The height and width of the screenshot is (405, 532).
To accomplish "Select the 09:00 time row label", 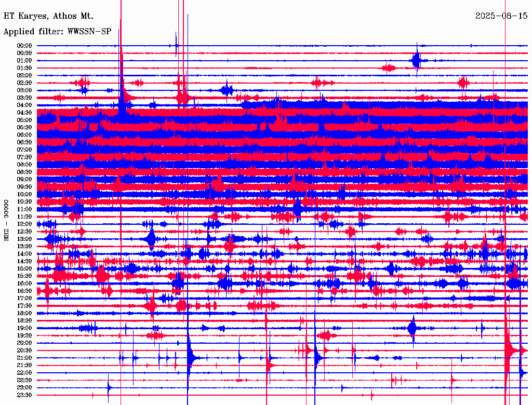I will click(24, 180).
